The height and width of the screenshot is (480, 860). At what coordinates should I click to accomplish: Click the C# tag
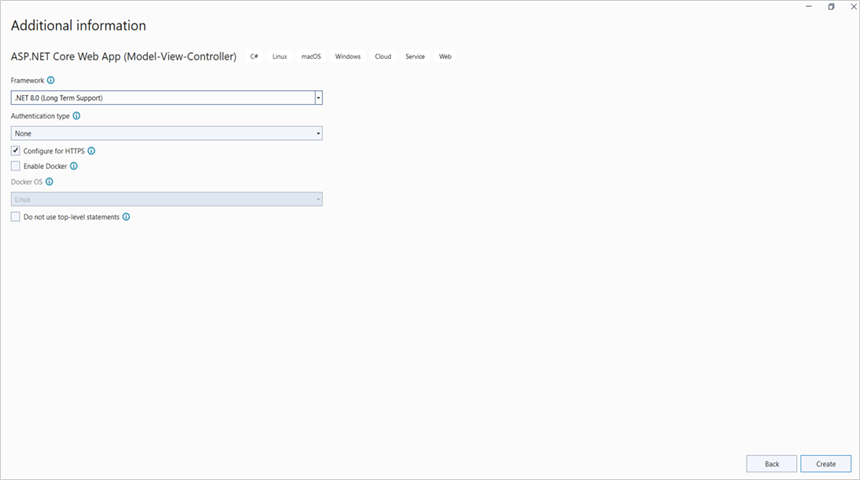254,57
